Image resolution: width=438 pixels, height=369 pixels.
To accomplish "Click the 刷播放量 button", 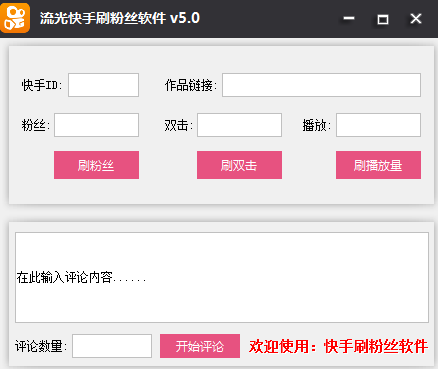I will 378,165.
